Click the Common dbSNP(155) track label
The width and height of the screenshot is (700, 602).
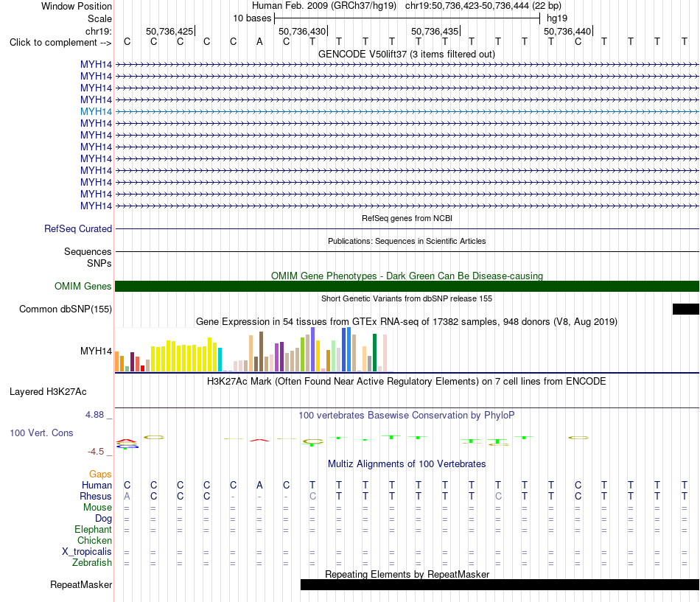[x=66, y=309]
